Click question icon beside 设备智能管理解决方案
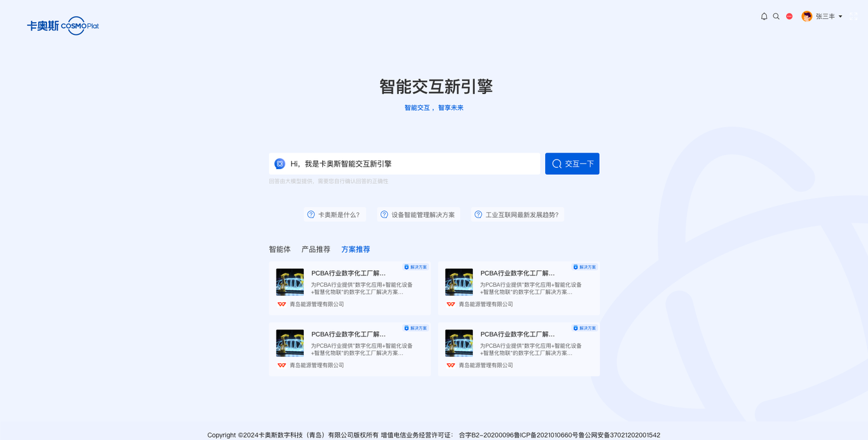Screen dimensions: 868x440 tap(384, 215)
